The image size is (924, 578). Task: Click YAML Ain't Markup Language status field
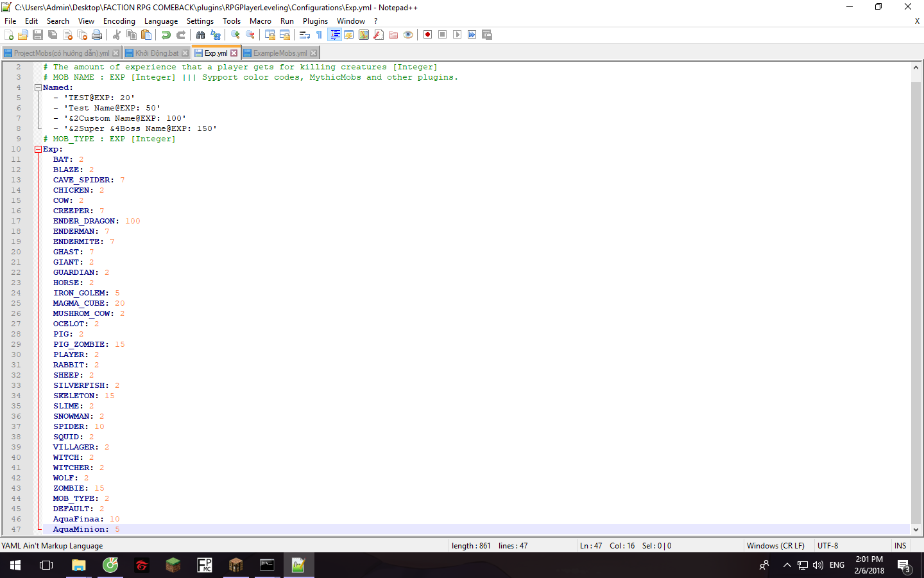pos(52,546)
